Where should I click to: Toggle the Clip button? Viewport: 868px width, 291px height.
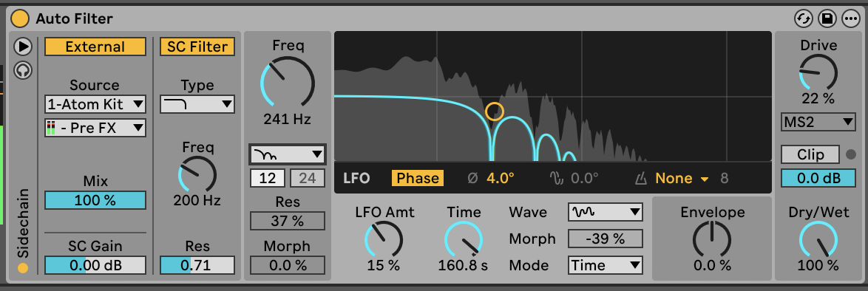point(810,154)
